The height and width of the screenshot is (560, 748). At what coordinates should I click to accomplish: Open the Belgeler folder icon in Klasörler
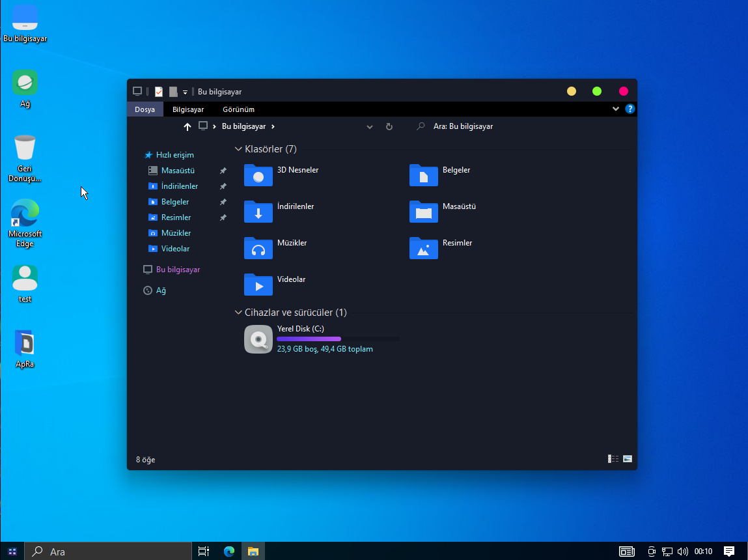[424, 175]
